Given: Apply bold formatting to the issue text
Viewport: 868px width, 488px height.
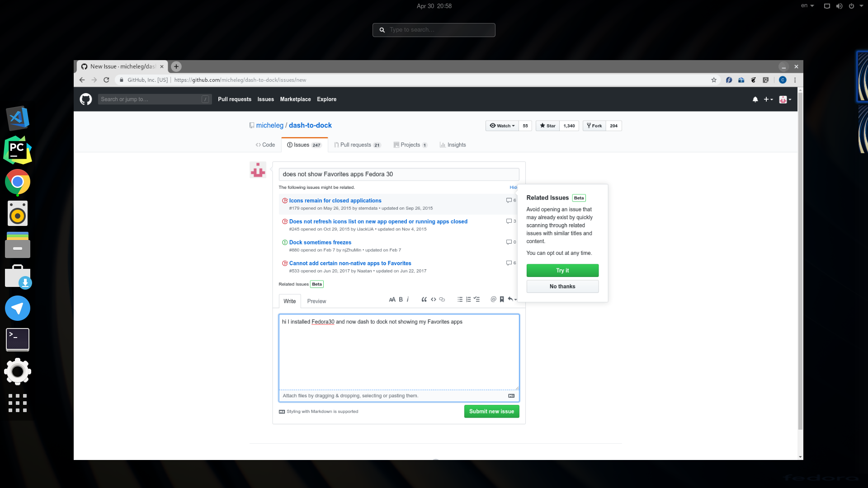Looking at the screenshot, I should tap(401, 299).
